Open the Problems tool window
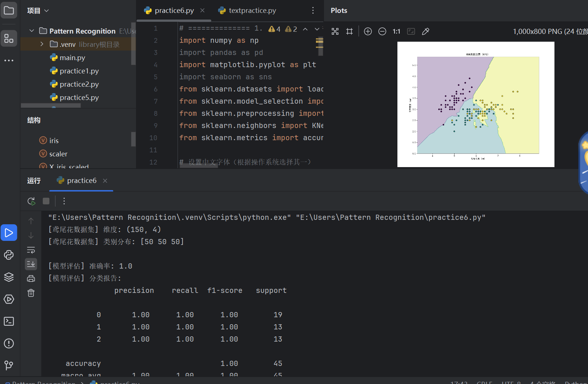Screen dimensions: 588x384 click(9, 343)
